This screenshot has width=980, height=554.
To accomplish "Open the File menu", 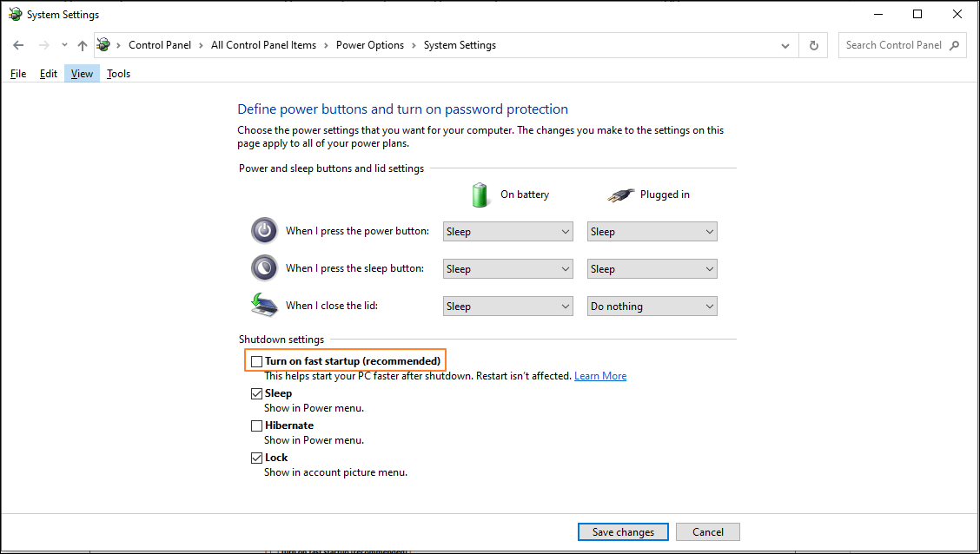I will [x=18, y=74].
